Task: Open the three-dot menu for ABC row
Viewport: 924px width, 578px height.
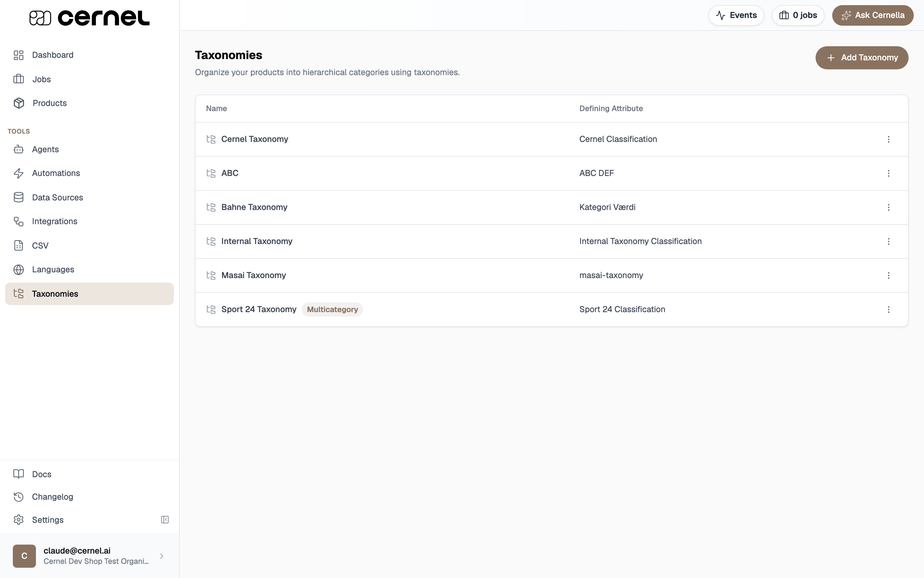Action: tap(888, 173)
